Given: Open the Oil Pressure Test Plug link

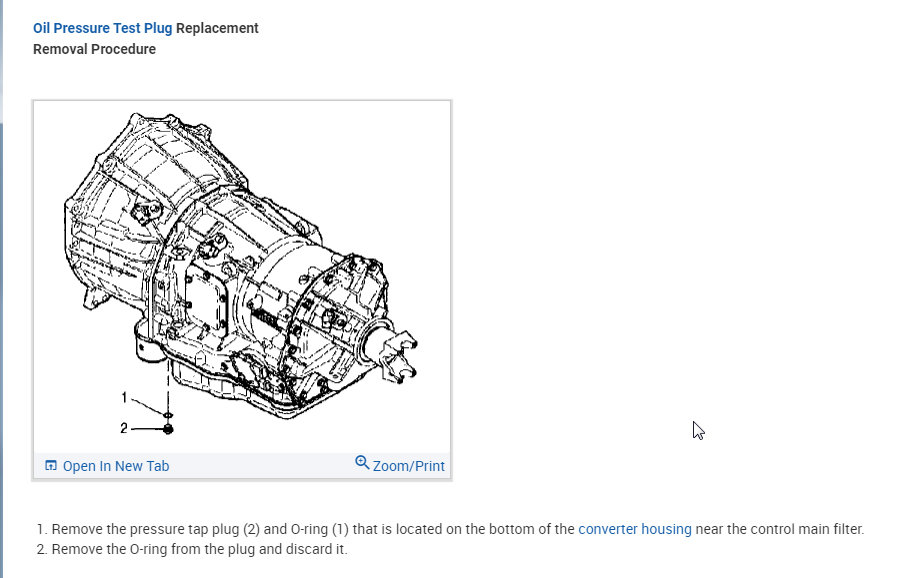Looking at the screenshot, I should (x=102, y=28).
